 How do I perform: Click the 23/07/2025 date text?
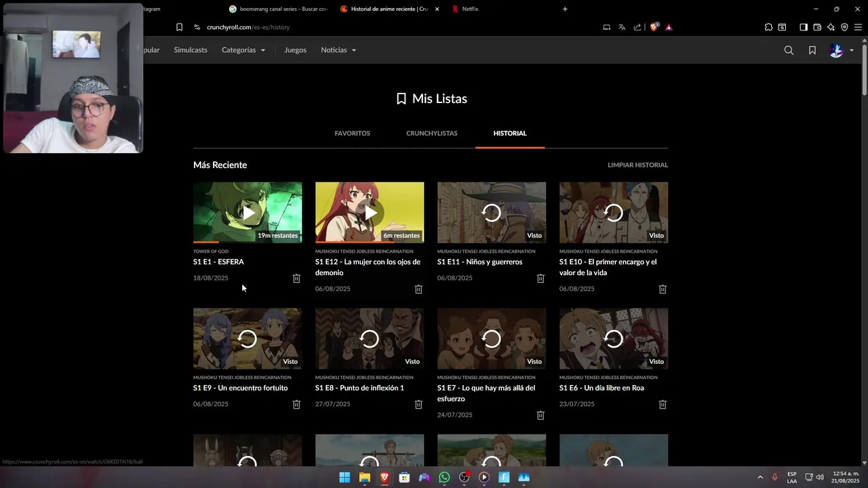click(x=577, y=404)
